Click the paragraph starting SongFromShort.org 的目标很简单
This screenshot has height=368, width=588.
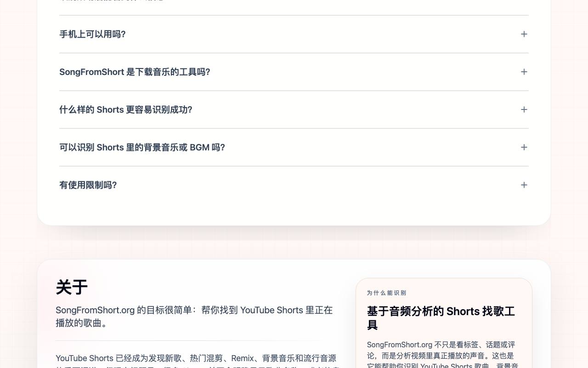pyautogui.click(x=194, y=316)
